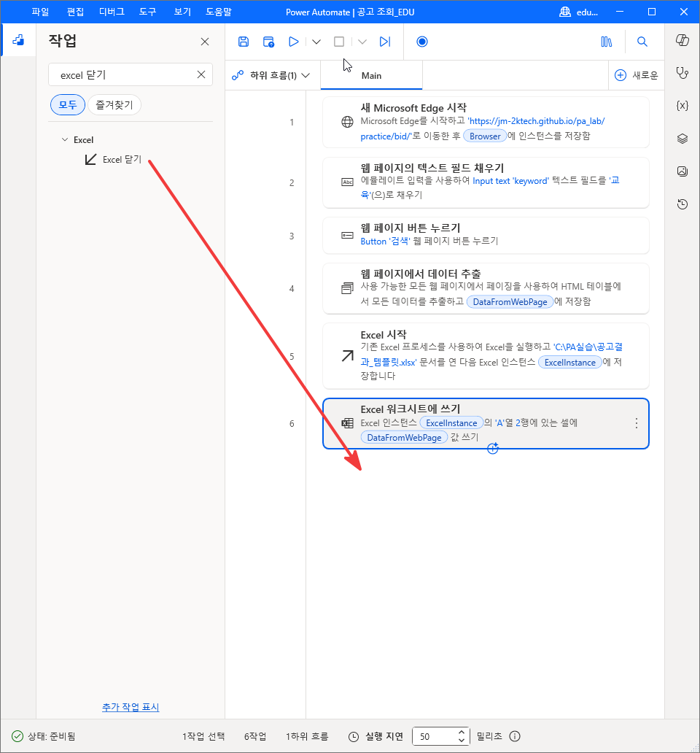The height and width of the screenshot is (753, 700).
Task: Open the 도구 menu
Action: pyautogui.click(x=148, y=12)
